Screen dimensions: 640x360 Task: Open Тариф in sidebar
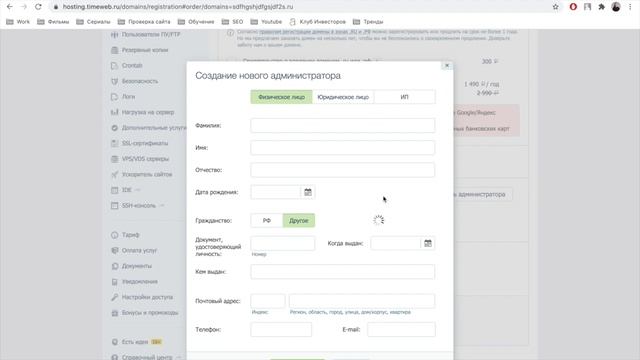125,235
